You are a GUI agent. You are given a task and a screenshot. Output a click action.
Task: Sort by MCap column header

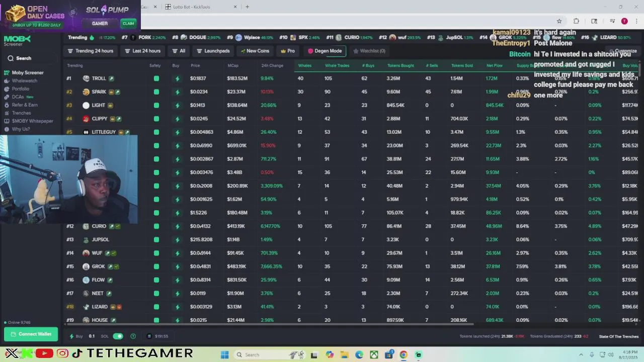(233, 65)
